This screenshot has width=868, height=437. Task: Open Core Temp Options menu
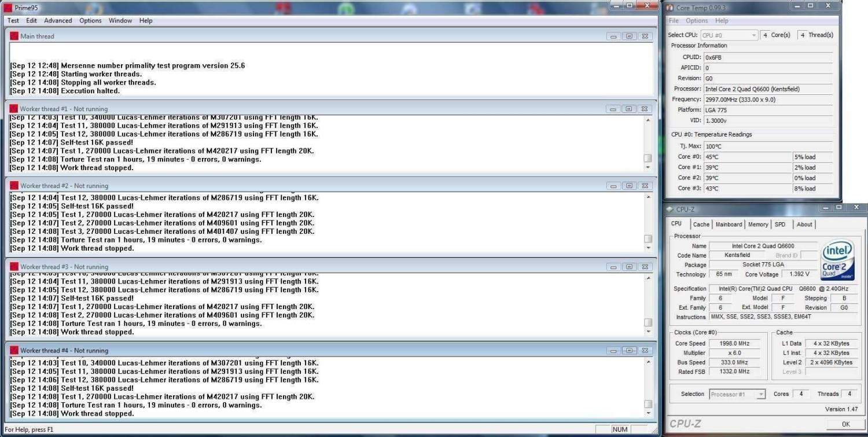click(x=697, y=20)
